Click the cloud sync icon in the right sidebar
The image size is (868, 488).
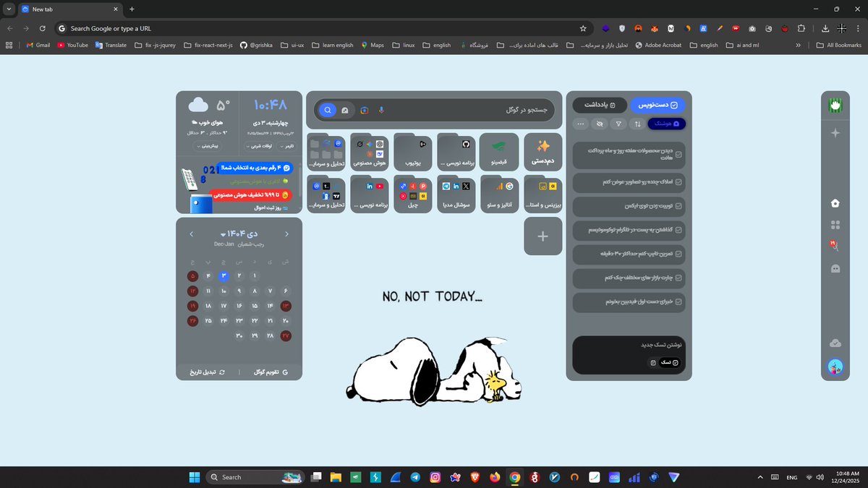835,343
